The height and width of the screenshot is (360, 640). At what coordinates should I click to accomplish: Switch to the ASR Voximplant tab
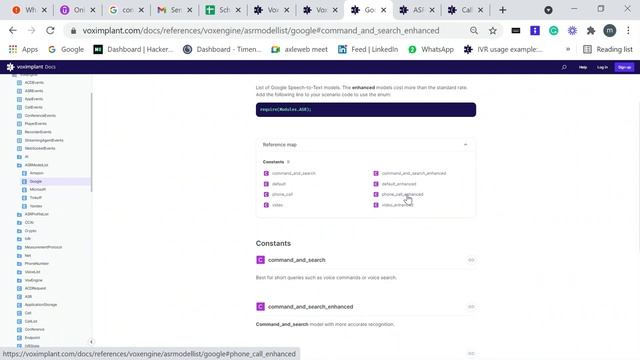(417, 10)
